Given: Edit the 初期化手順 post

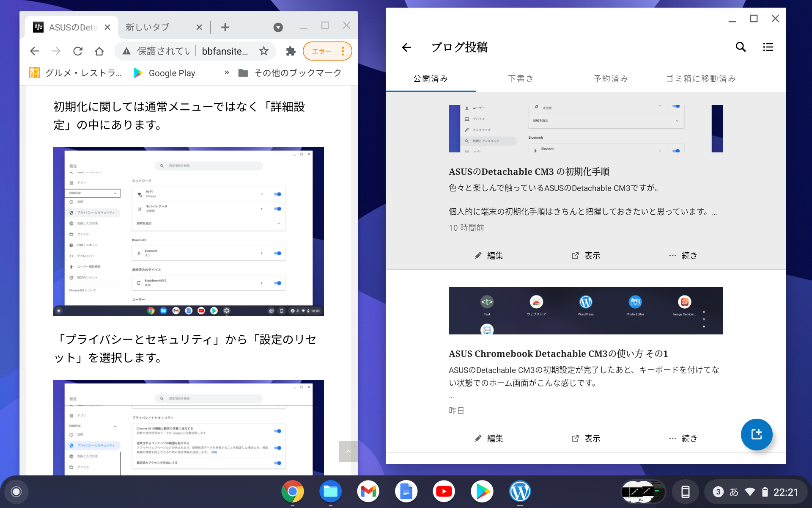Looking at the screenshot, I should pos(489,256).
